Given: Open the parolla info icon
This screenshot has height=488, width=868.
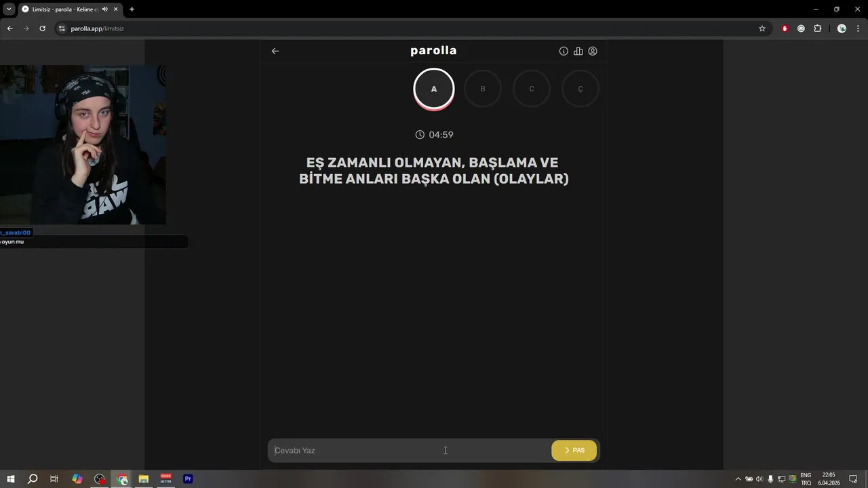Looking at the screenshot, I should pyautogui.click(x=564, y=51).
